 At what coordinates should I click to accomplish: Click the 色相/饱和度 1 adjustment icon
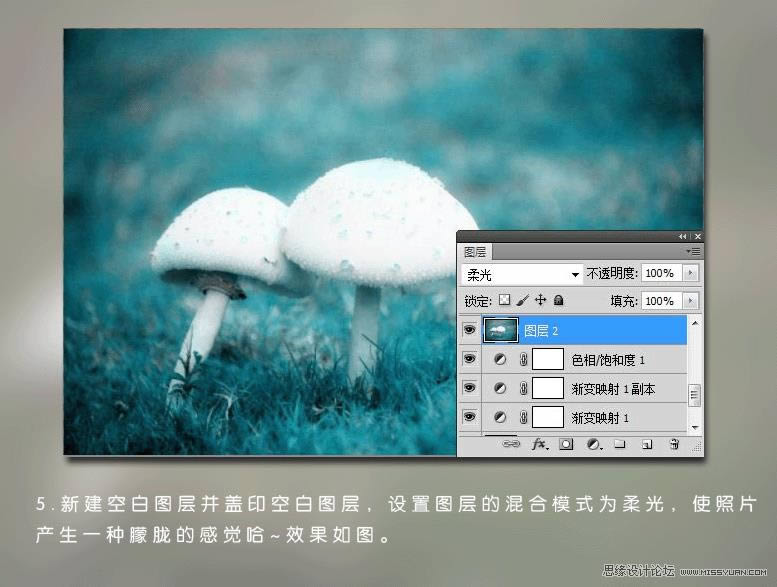[500, 360]
